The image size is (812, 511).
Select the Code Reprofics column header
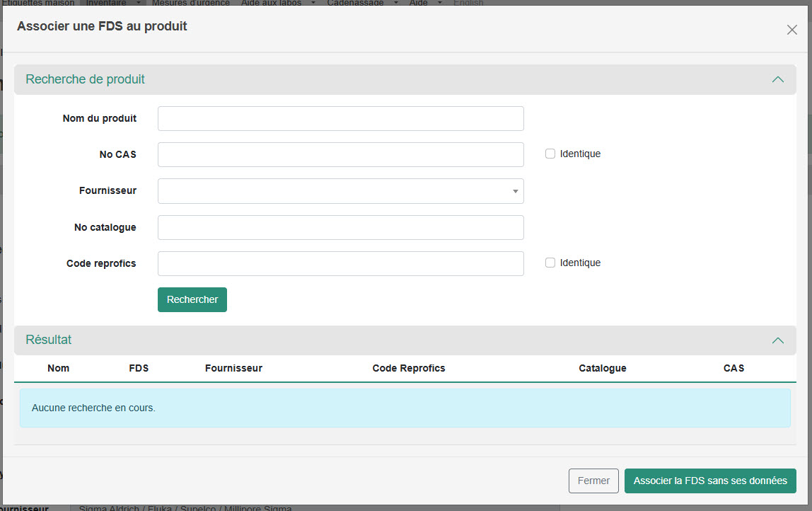[x=409, y=368]
